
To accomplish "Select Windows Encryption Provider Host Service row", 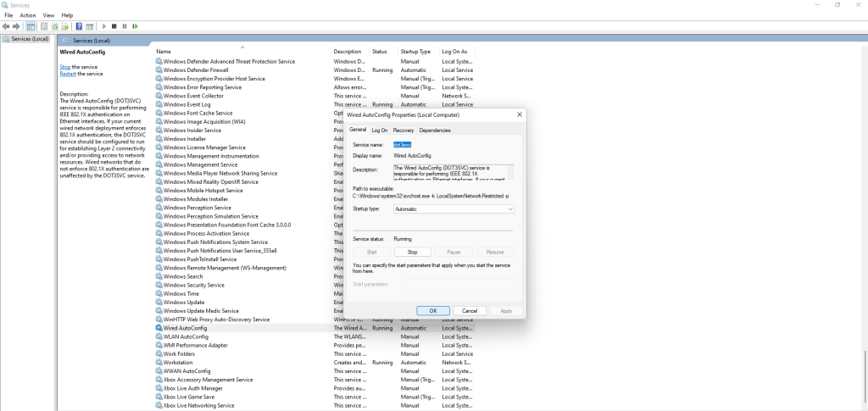I will [314, 79].
